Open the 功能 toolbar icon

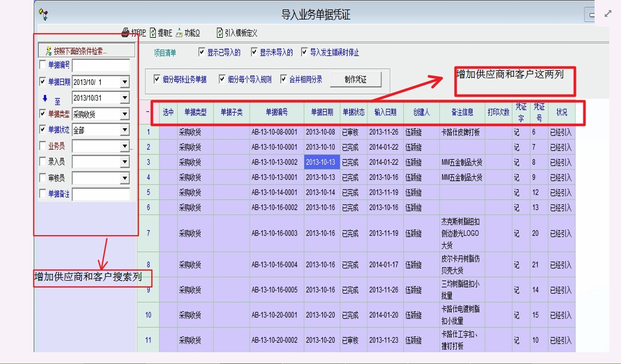[x=179, y=33]
